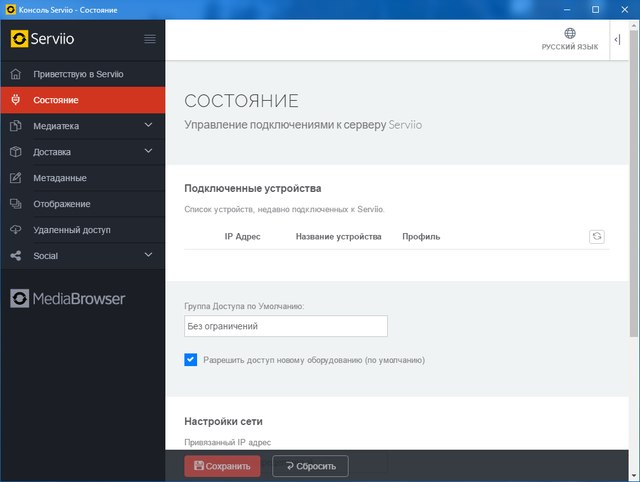640x482 pixels.
Task: Click the hamburger menu icon beside Serviio logo
Action: pyautogui.click(x=150, y=39)
